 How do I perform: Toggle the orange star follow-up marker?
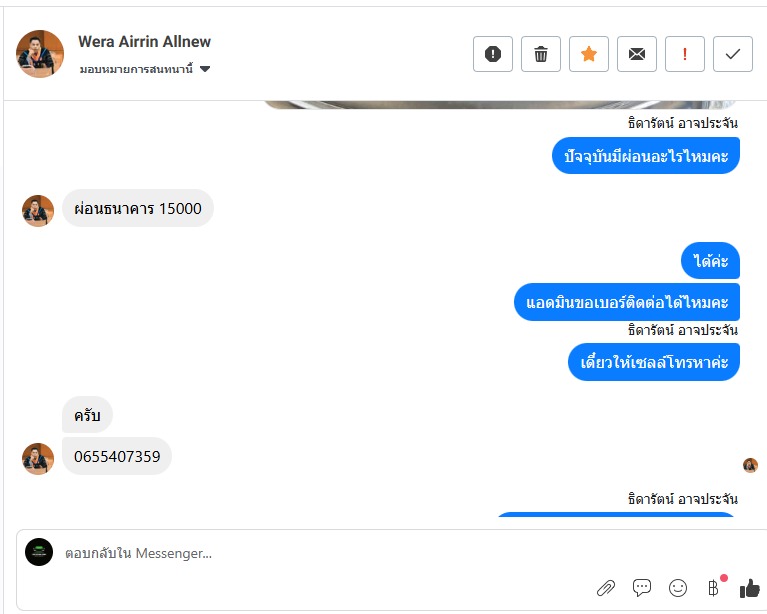(588, 54)
